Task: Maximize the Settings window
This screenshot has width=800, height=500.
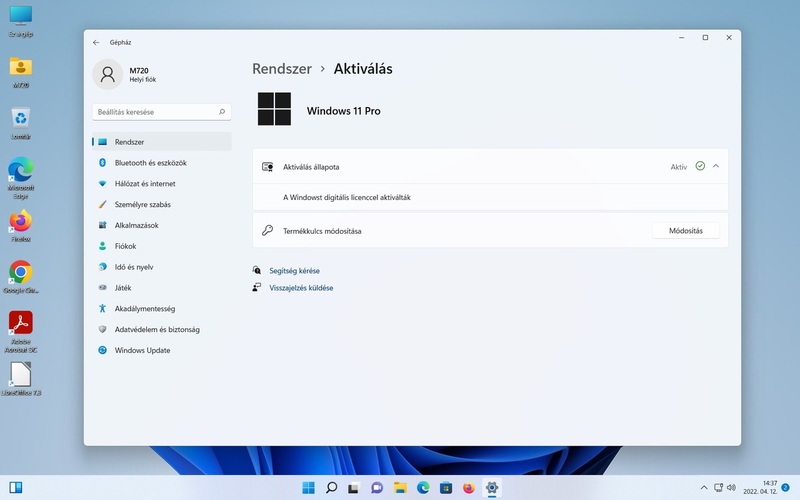Action: click(x=705, y=37)
